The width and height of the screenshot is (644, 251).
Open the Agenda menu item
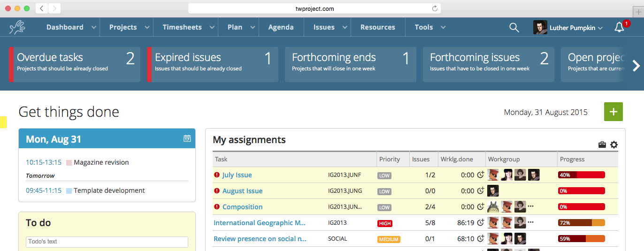coord(281,27)
